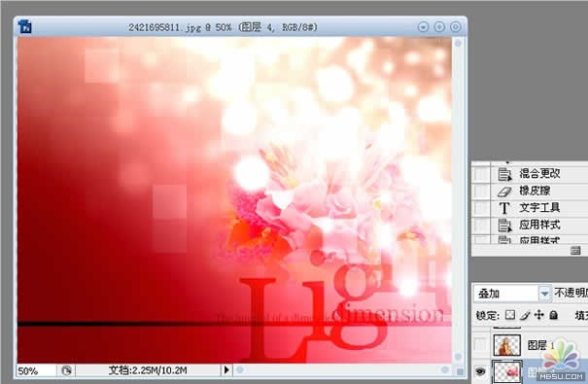Open the 叠加 blend mode dropdown

coord(544,294)
